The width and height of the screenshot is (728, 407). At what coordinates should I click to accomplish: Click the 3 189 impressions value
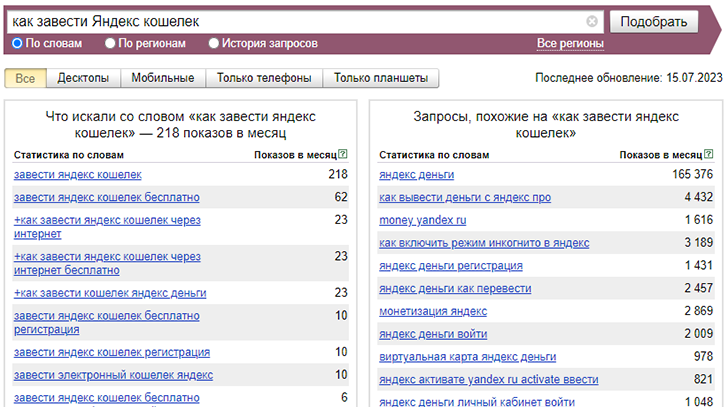[699, 242]
